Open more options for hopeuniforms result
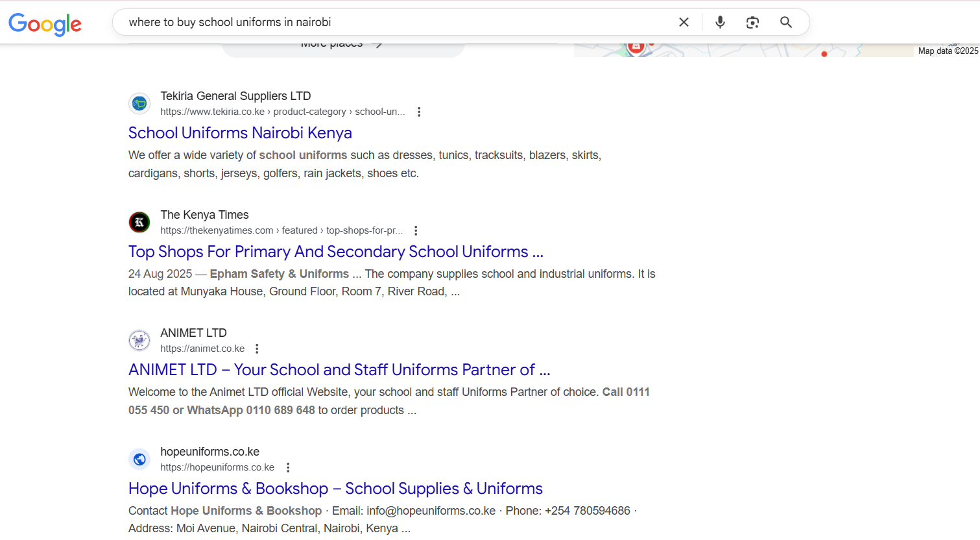 (x=288, y=467)
